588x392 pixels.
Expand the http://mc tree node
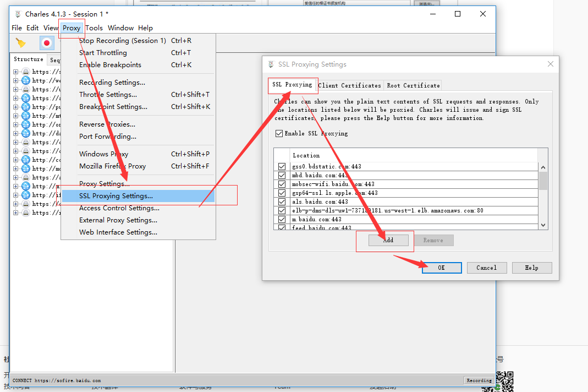(x=15, y=168)
